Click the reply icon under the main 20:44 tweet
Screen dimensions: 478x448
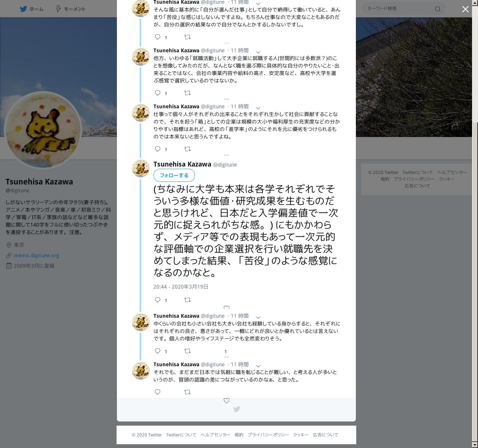(158, 300)
